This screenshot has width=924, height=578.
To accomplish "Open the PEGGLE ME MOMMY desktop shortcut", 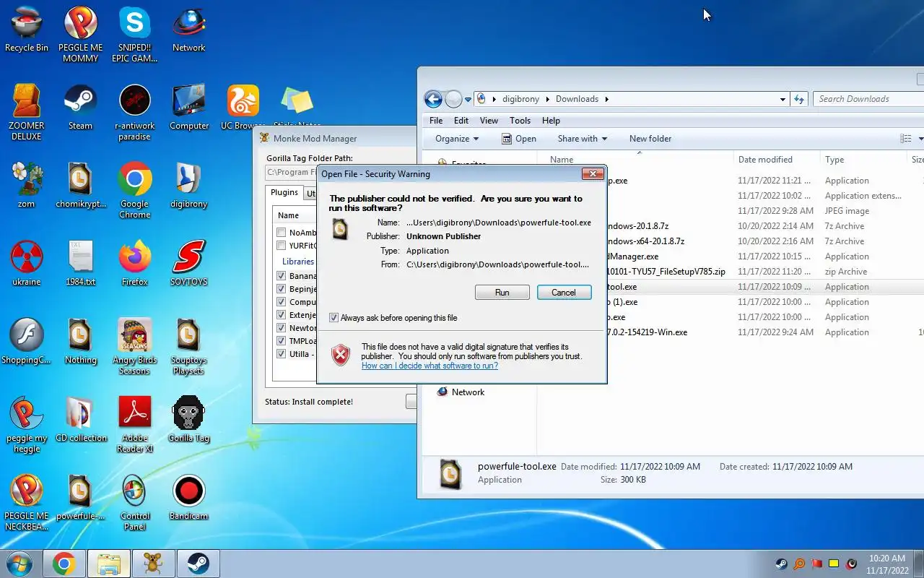I will (x=81, y=35).
